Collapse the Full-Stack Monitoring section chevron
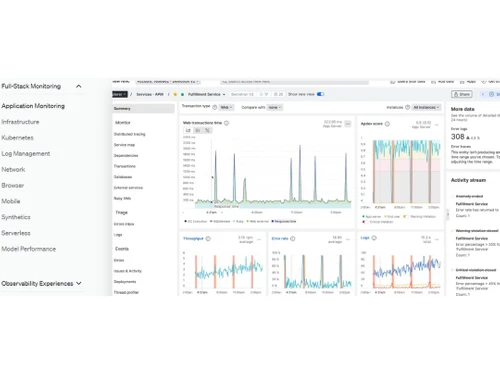This screenshot has width=500, height=375. (x=79, y=86)
